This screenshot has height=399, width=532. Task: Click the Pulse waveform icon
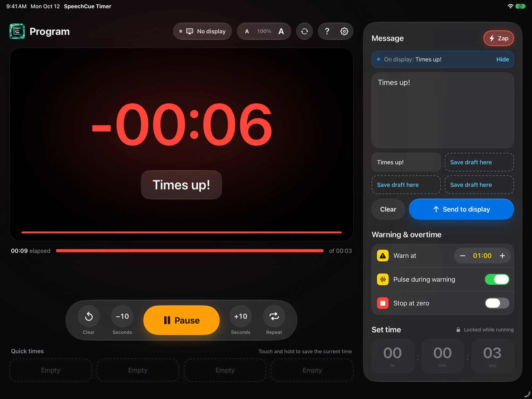(383, 279)
